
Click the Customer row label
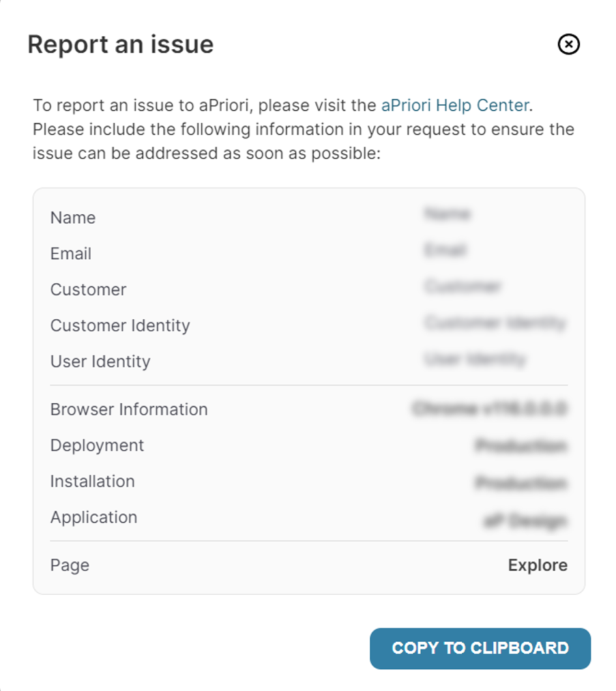coord(88,289)
